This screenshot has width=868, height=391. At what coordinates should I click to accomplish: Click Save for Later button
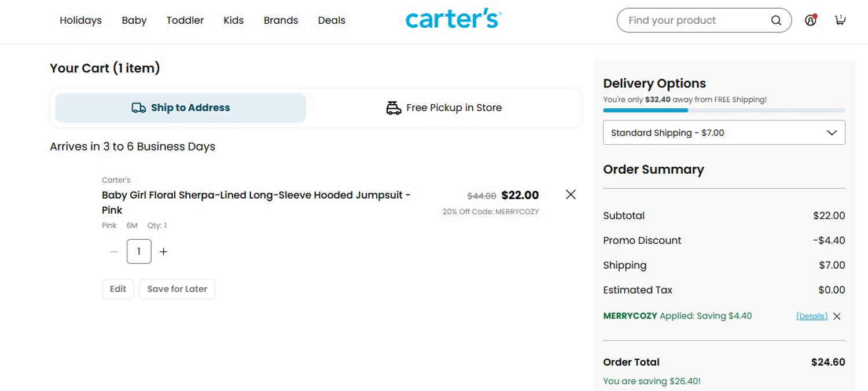click(x=177, y=289)
